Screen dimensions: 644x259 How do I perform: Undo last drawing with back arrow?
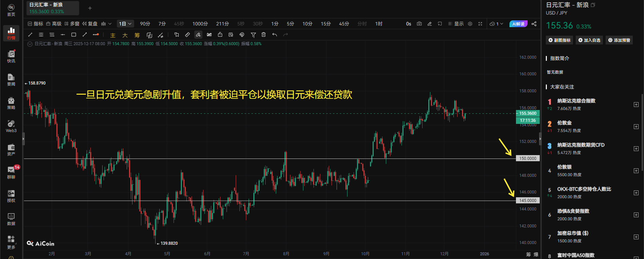[x=274, y=35]
